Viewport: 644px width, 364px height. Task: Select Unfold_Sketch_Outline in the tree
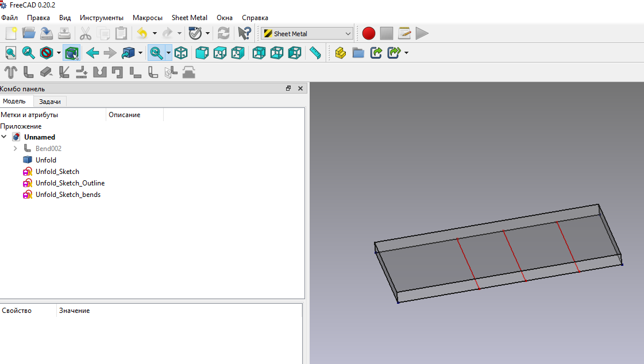(x=70, y=183)
